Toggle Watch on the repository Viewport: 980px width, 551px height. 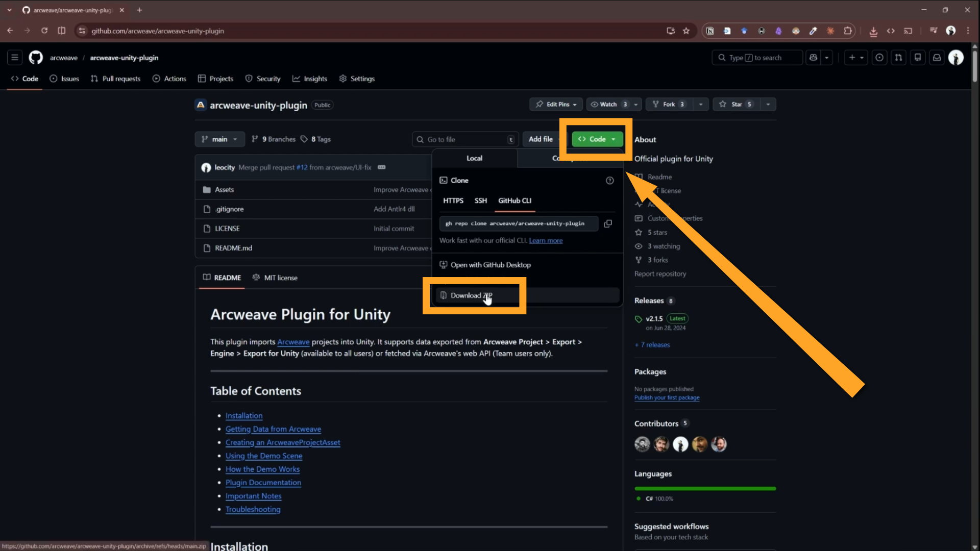[x=608, y=105]
